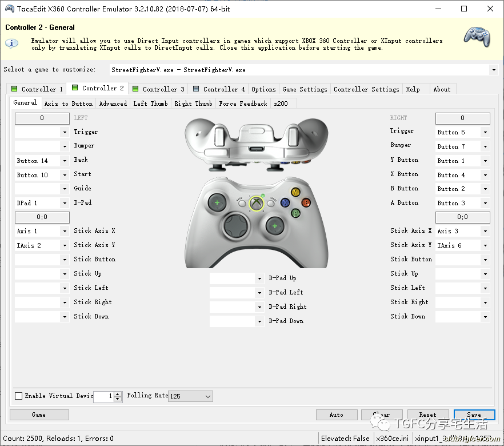Screen dimensions: 504x446
Task: Expand the D-Pad Down mapping dropdown
Action: point(259,321)
